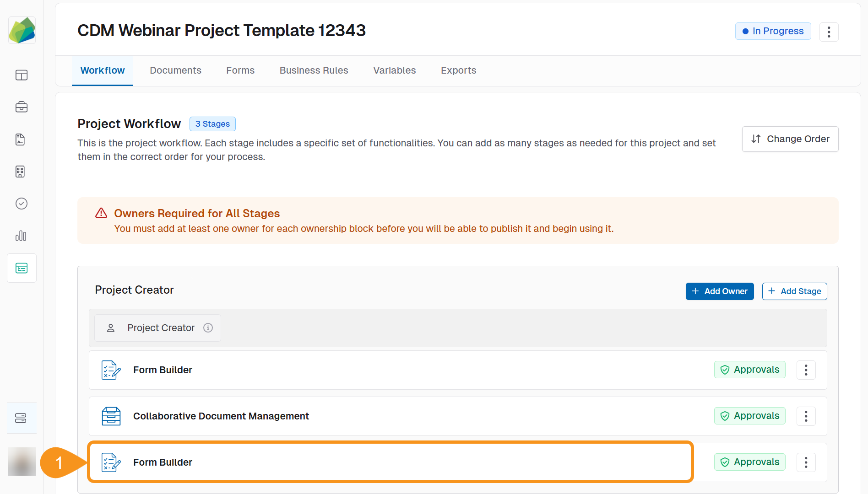Toggle Approvals on the first Form Builder stage

click(x=749, y=370)
